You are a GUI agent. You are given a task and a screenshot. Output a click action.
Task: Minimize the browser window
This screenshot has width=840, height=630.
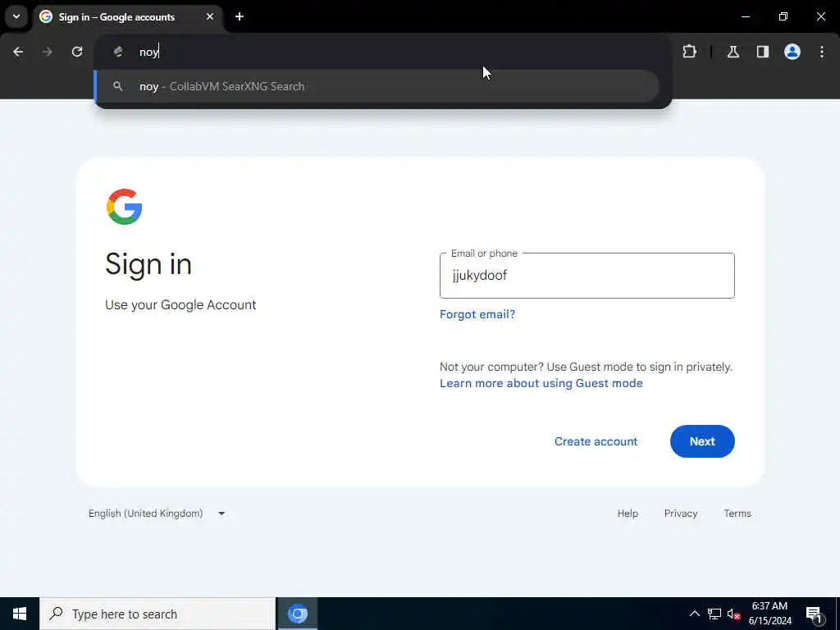click(745, 16)
